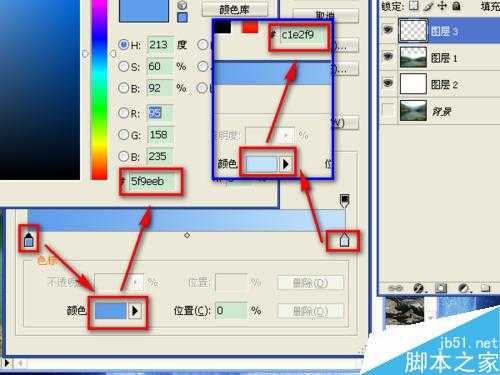Click the left blue gradient color stop

click(x=29, y=239)
